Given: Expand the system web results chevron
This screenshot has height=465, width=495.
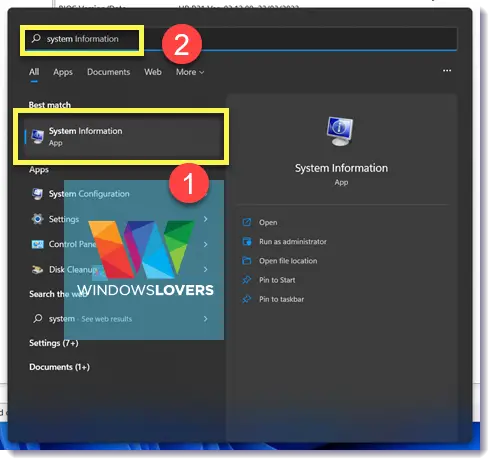Looking at the screenshot, I should pos(205,319).
